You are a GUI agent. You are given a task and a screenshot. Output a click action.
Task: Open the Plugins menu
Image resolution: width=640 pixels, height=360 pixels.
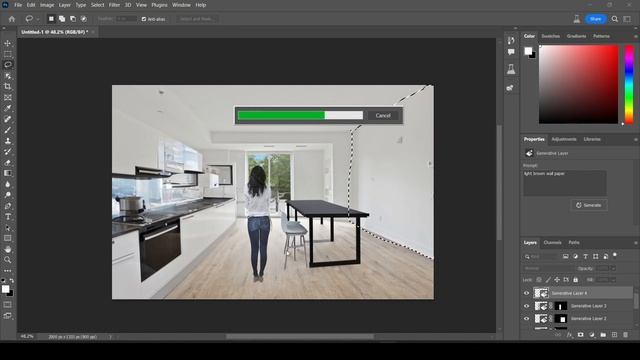pyautogui.click(x=159, y=5)
